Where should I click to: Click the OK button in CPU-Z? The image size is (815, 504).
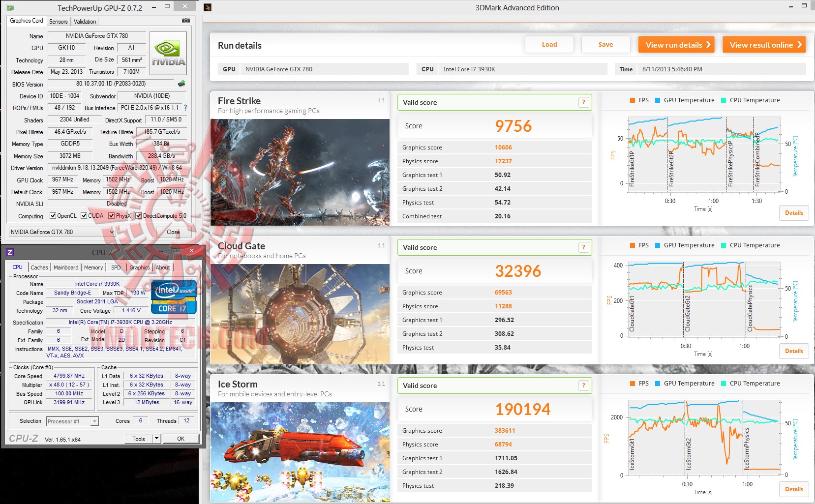coord(181,439)
